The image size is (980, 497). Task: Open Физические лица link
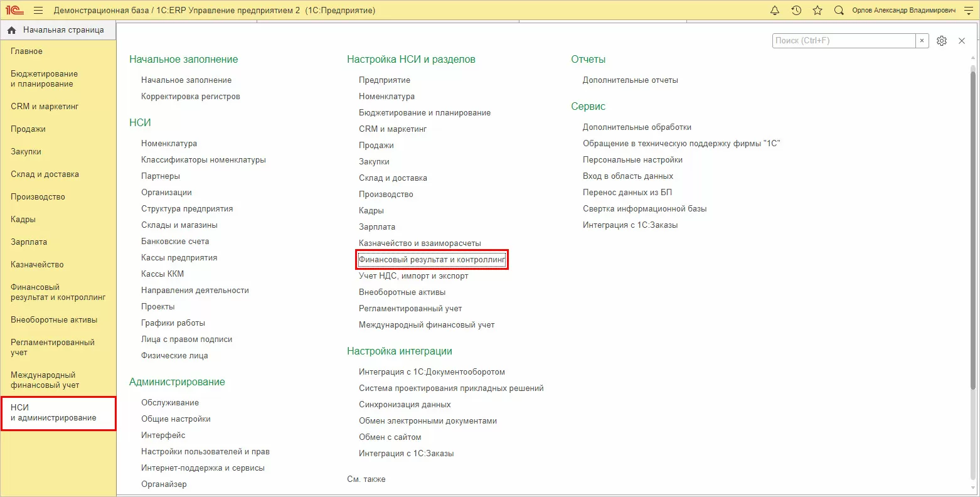pyautogui.click(x=174, y=356)
